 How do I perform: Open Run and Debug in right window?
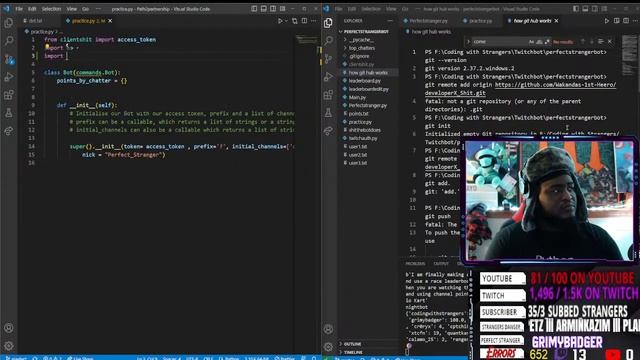pos(328,77)
